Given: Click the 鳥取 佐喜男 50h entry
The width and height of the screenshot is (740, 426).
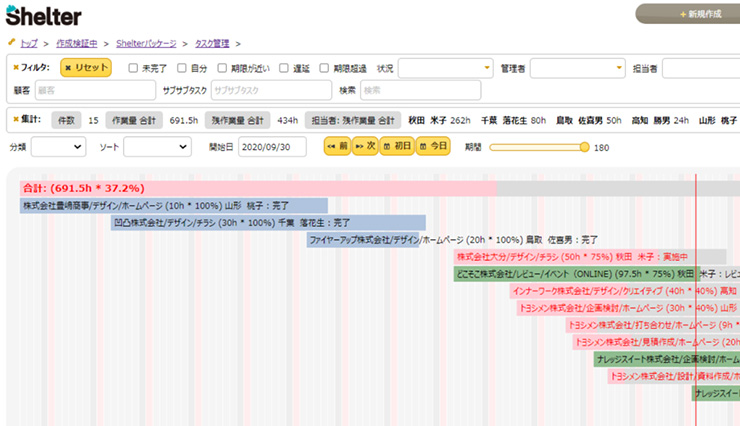Looking at the screenshot, I should click(x=589, y=120).
